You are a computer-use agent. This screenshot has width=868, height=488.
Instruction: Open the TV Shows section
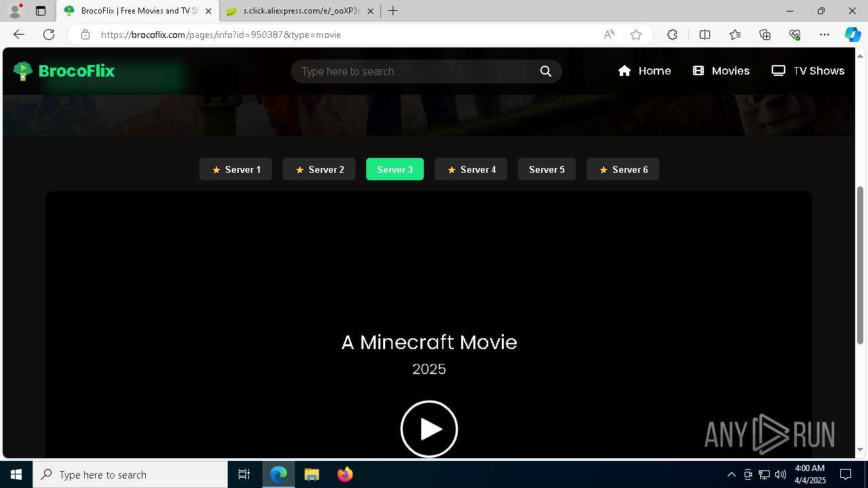coord(808,71)
